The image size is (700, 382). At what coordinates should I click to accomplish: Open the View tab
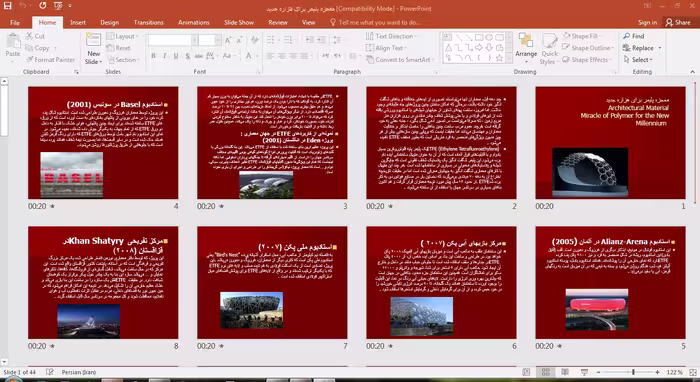[308, 22]
